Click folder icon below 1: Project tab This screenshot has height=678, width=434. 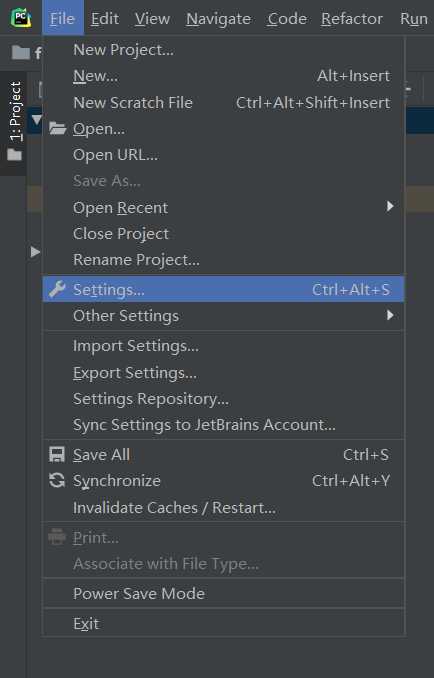(14, 154)
